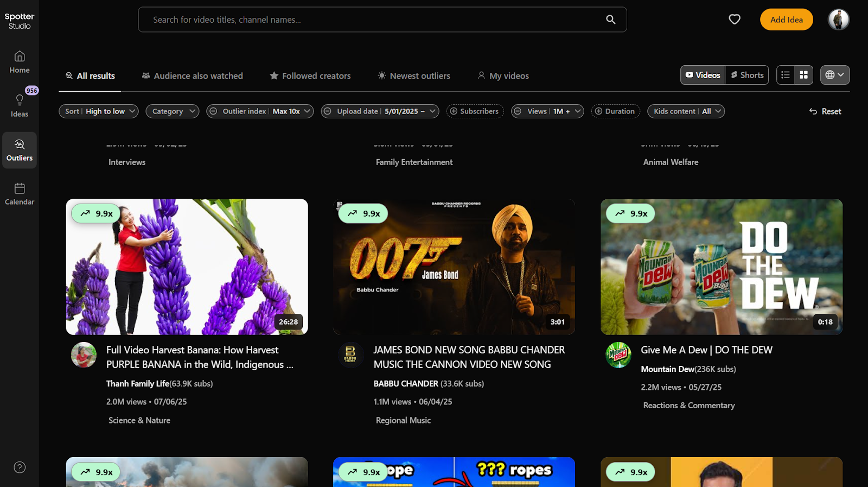Click 9.9x outlier badge on James Bond video
Viewport: 868px width, 487px height.
click(363, 213)
